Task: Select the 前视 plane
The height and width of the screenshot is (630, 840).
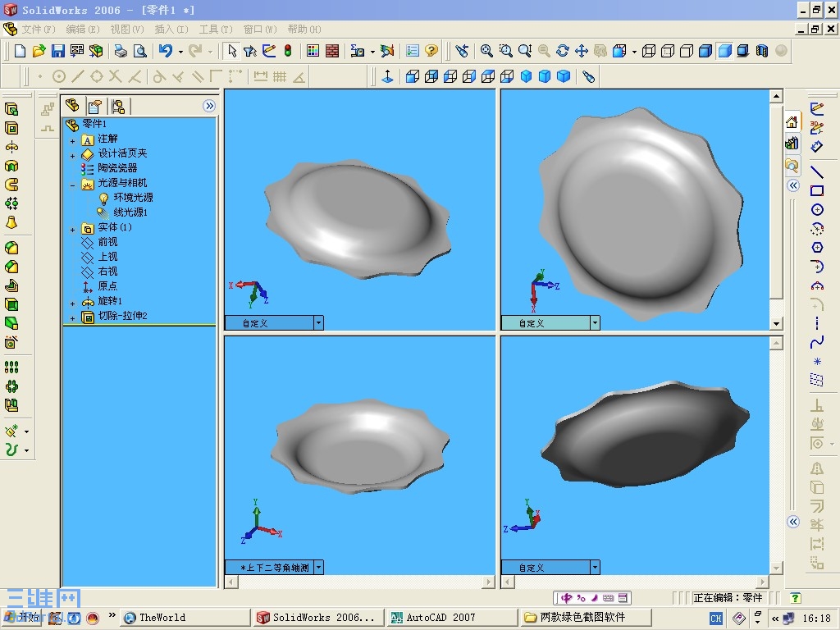Action: pos(107,242)
